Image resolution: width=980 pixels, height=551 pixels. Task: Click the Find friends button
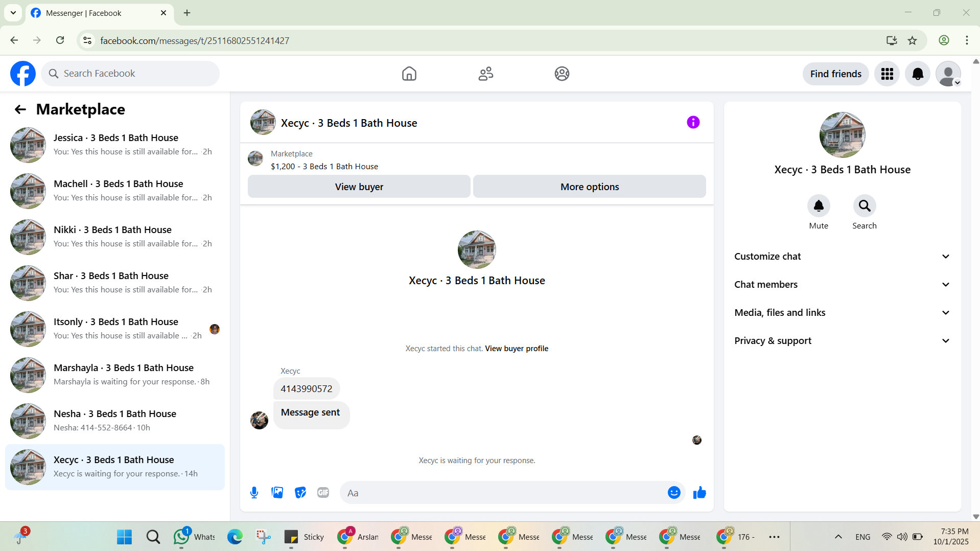836,74
